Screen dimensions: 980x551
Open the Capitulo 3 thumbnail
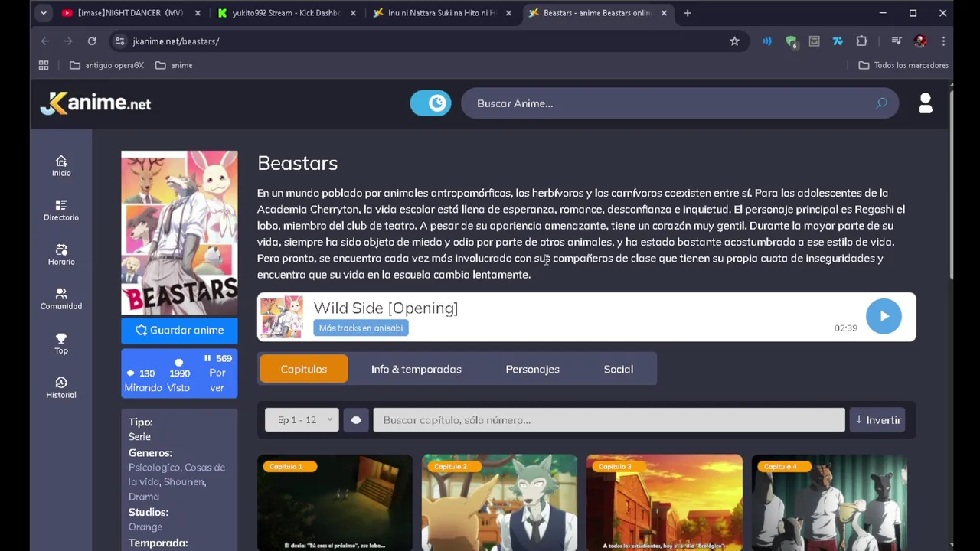pyautogui.click(x=664, y=503)
